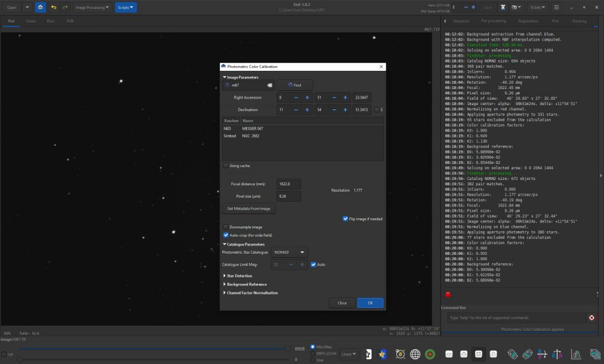
Task: Switch to the Green channel tab
Action: (31, 21)
